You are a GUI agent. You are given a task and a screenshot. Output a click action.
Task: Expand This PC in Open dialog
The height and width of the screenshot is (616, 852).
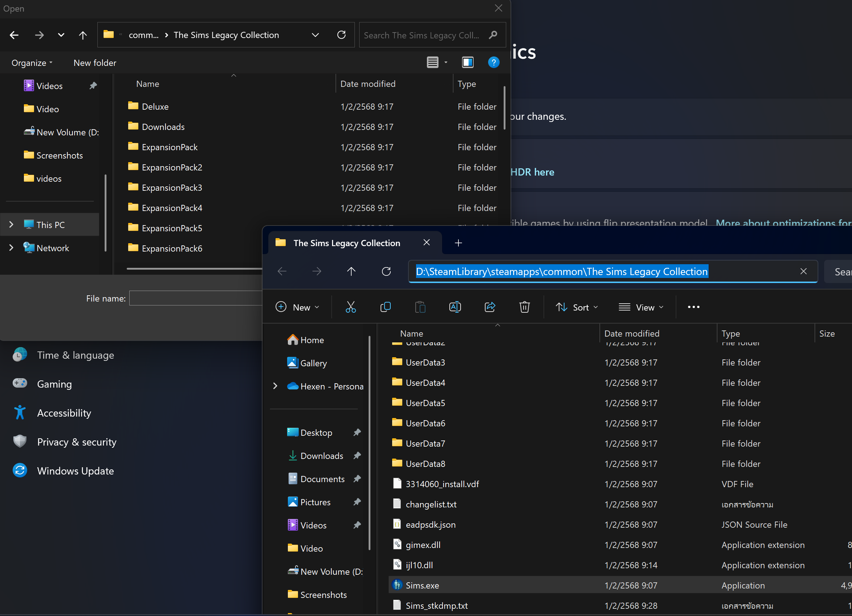click(11, 224)
